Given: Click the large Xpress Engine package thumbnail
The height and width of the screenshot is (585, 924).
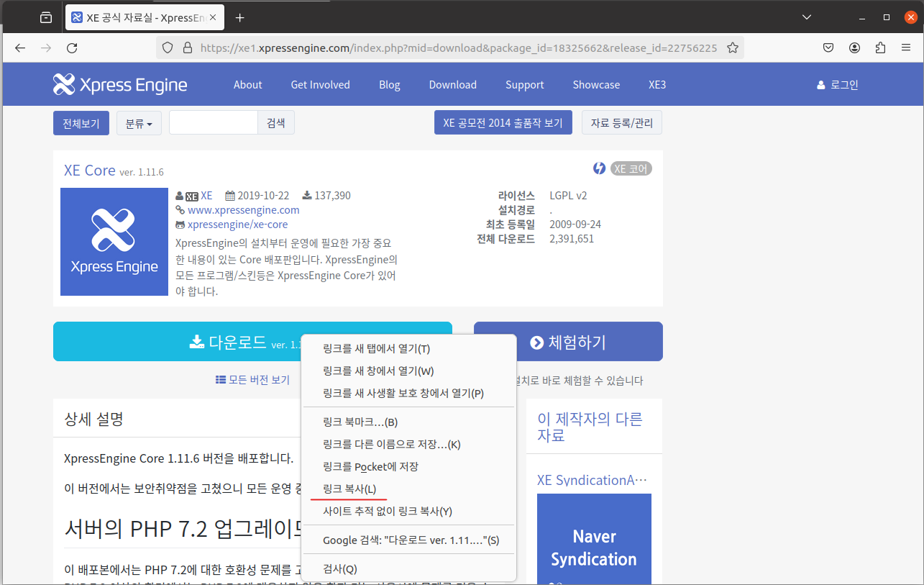Looking at the screenshot, I should click(x=114, y=242).
